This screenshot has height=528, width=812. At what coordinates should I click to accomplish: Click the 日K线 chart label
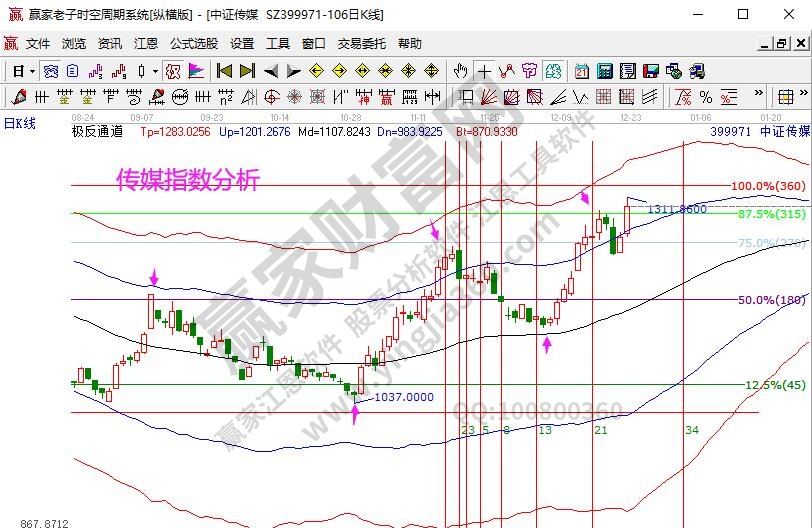click(19, 122)
